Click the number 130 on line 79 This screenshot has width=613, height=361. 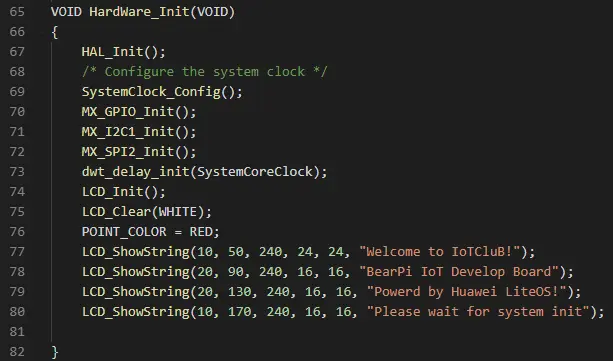pyautogui.click(x=239, y=292)
